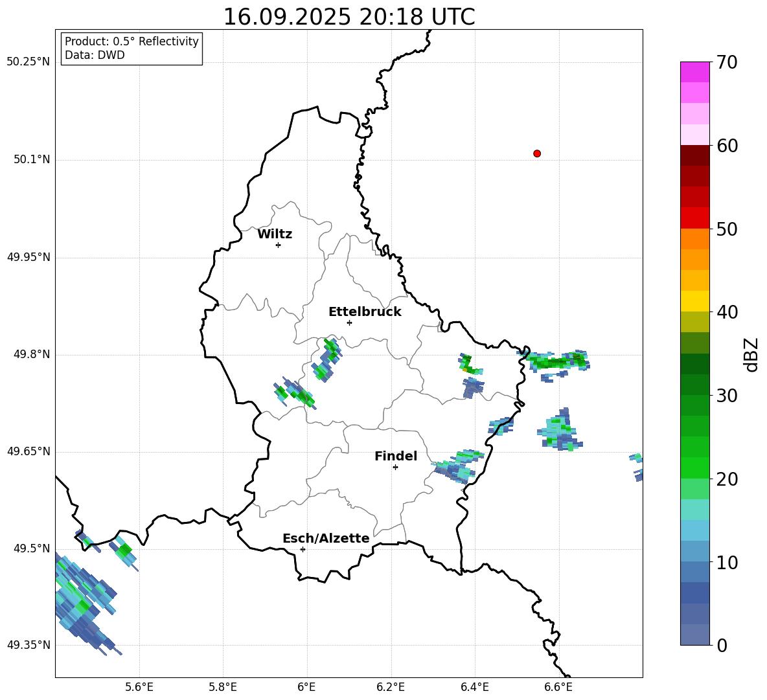Click the 40 dBZ colorbar label
The image size is (767, 700).
(727, 312)
